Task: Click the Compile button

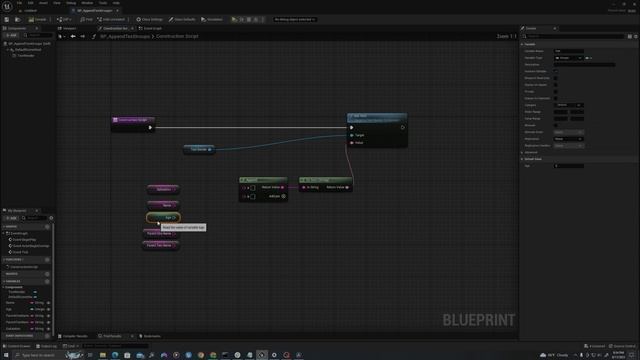Action: tap(38, 19)
